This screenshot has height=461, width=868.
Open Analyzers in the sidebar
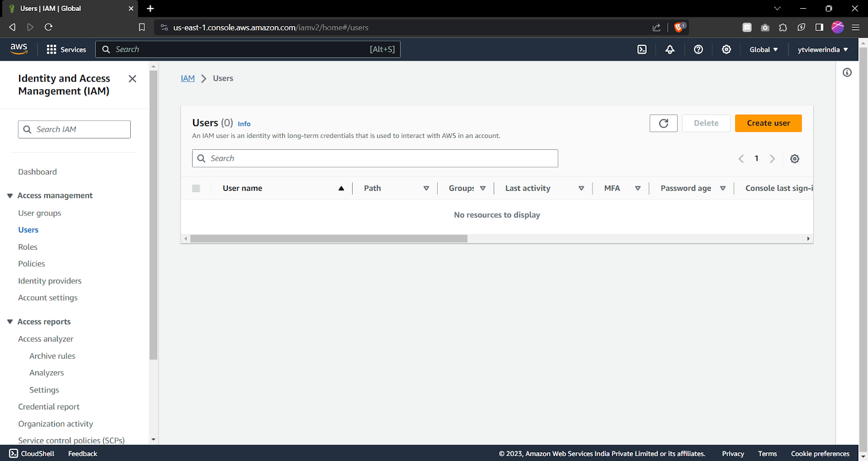(47, 372)
